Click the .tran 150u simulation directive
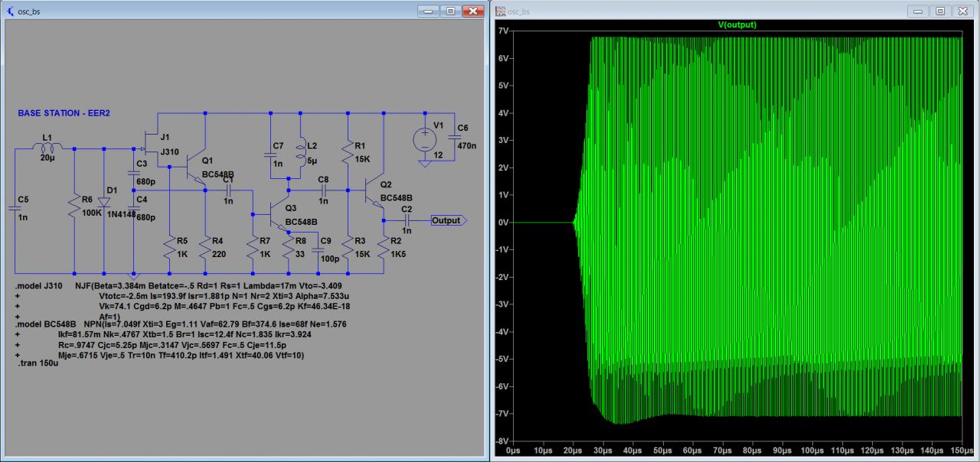This screenshot has height=462, width=980. coord(38,362)
